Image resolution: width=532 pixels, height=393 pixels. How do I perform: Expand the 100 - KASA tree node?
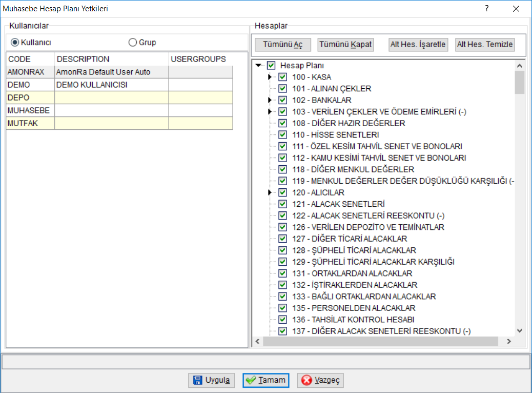coord(270,77)
